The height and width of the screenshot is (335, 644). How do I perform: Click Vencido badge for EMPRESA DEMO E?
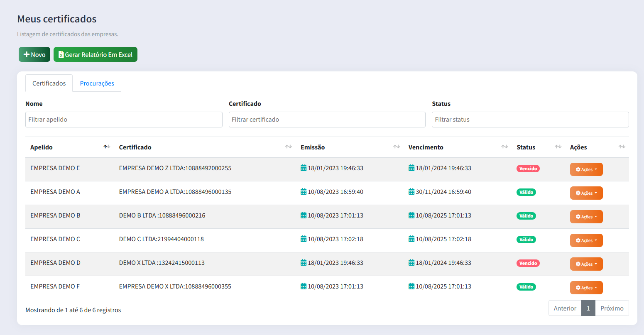(x=528, y=169)
